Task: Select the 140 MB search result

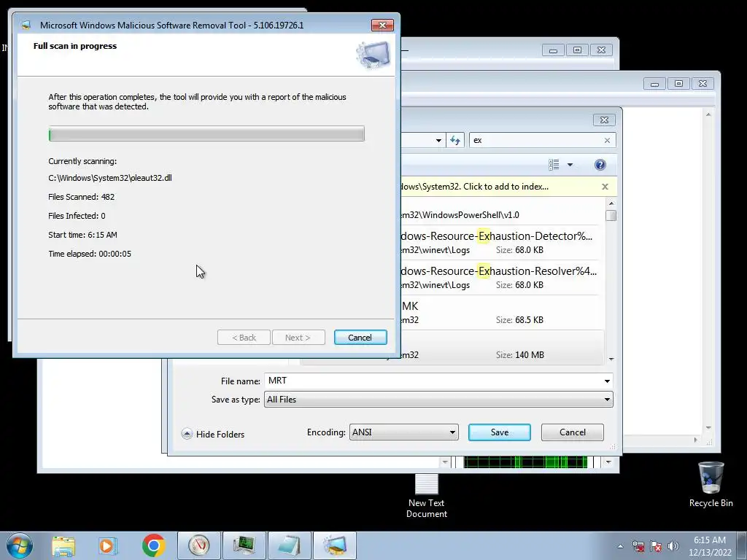Action: 499,348
